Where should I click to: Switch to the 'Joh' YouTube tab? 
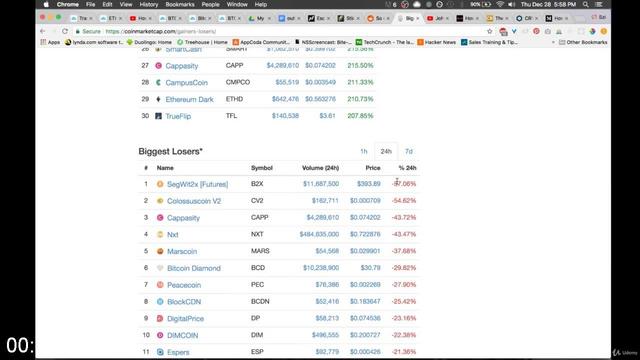438,18
